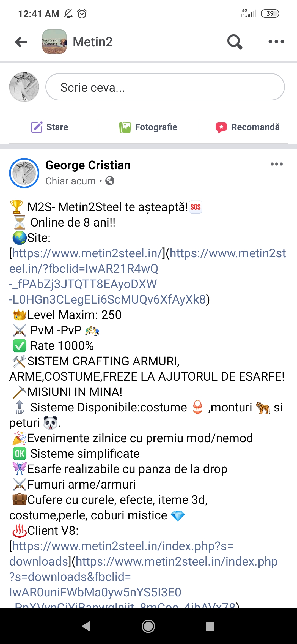Tap the Metin2 group cover thumbnail
The image size is (297, 644).
coord(54,42)
